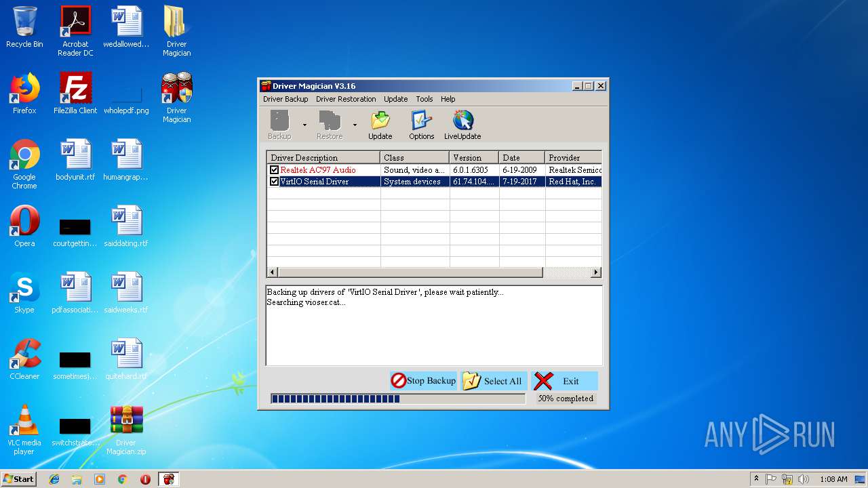Screen dimensions: 868x488
Task: Open the Start menu button
Action: click(x=18, y=479)
